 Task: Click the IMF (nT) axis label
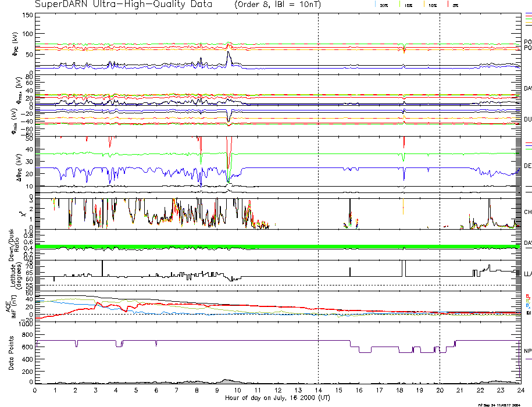tap(10, 305)
